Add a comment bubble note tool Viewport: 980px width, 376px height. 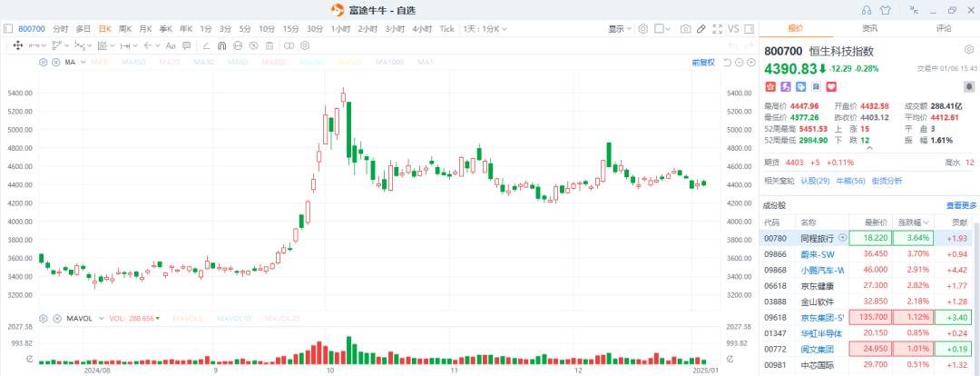[x=186, y=45]
